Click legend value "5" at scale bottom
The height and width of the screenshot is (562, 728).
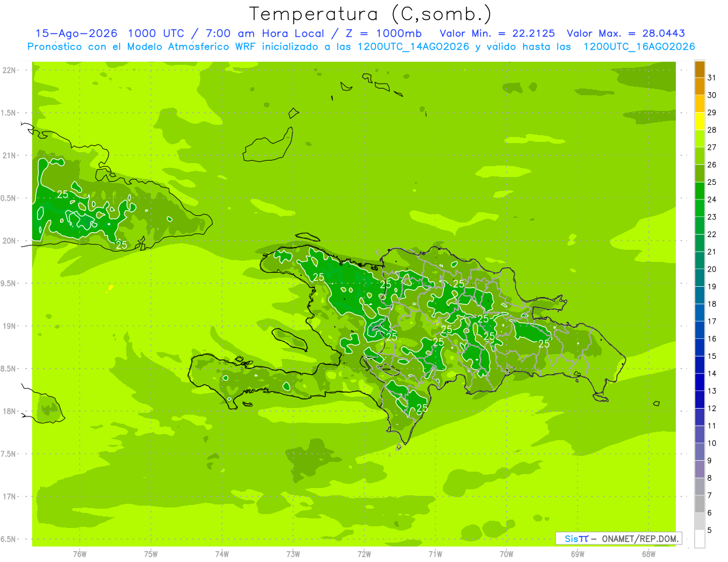pos(710,530)
